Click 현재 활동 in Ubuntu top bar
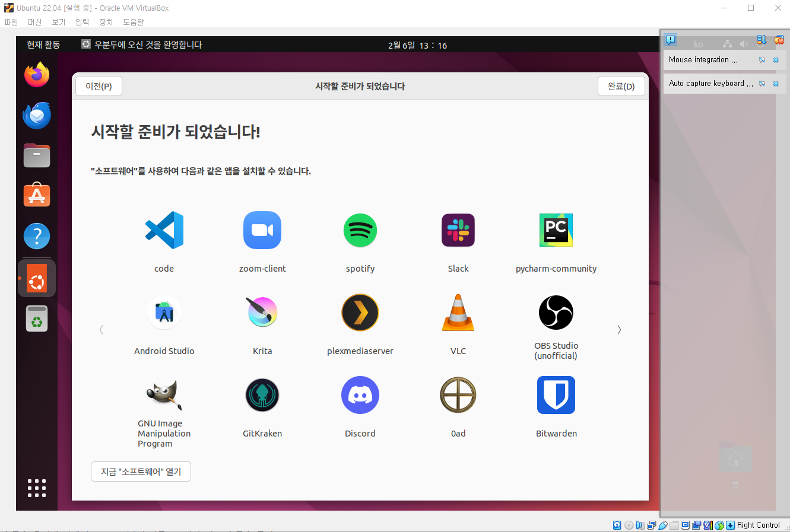This screenshot has height=532, width=790. [43, 44]
